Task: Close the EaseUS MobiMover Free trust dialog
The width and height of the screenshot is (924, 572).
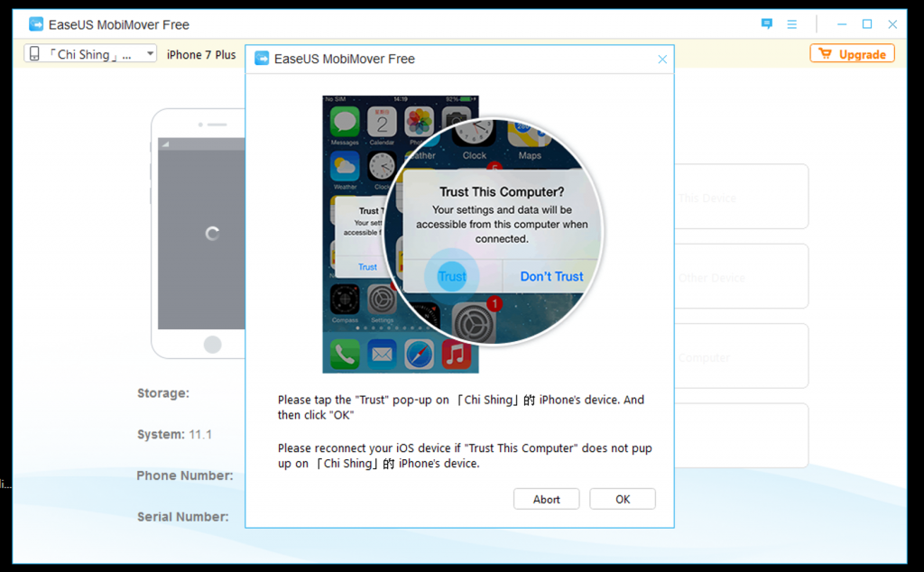Action: [662, 59]
